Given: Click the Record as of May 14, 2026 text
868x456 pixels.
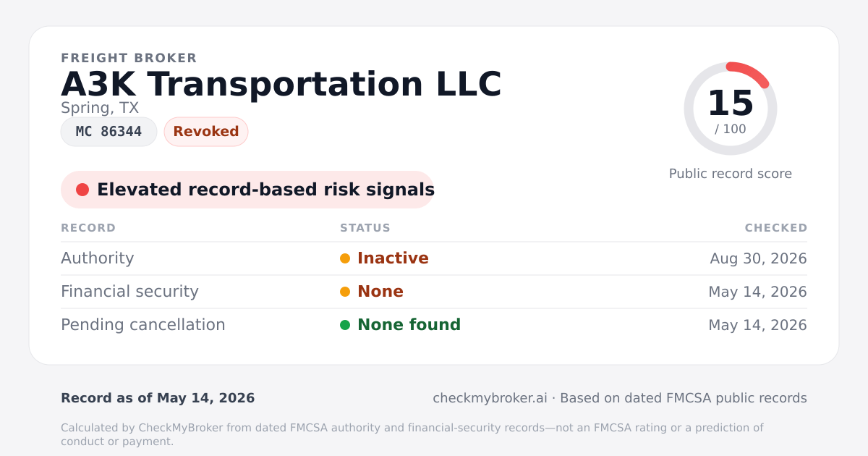Looking at the screenshot, I should (x=158, y=398).
